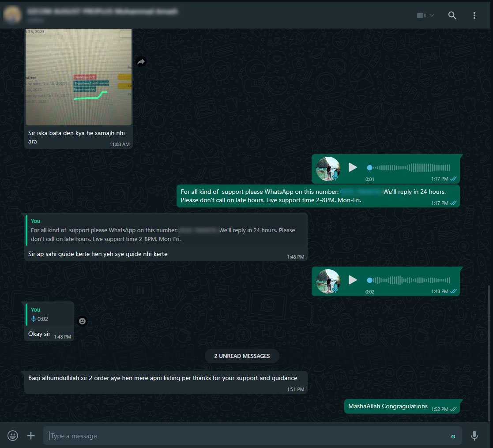Start a video call from the header
Image resolution: width=493 pixels, height=448 pixels.
point(421,15)
